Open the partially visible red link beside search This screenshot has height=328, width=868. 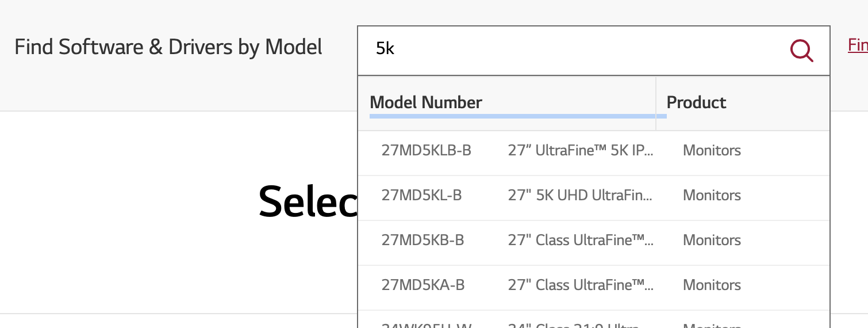coord(858,45)
